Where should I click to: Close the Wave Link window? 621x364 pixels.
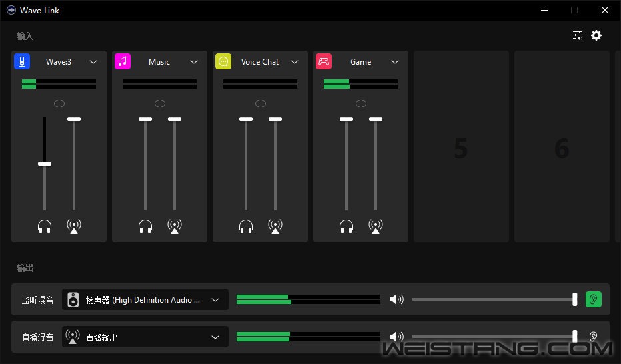[605, 10]
